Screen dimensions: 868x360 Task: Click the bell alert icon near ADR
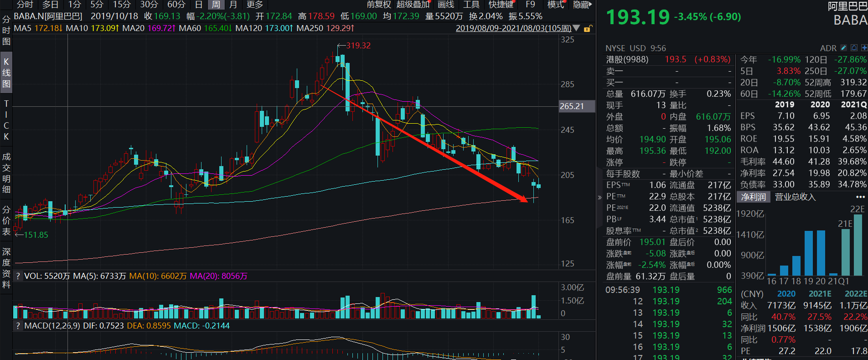click(x=854, y=48)
